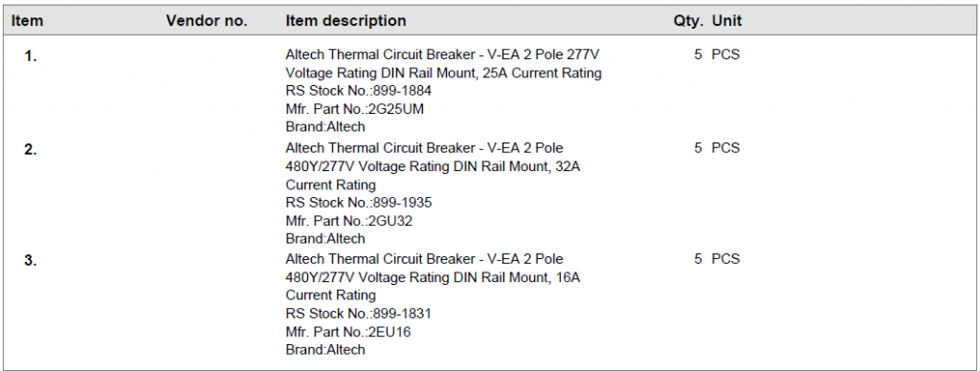980x371 pixels.
Task: Click RS Stock No.:899-1831 text
Action: pyautogui.click(x=359, y=314)
